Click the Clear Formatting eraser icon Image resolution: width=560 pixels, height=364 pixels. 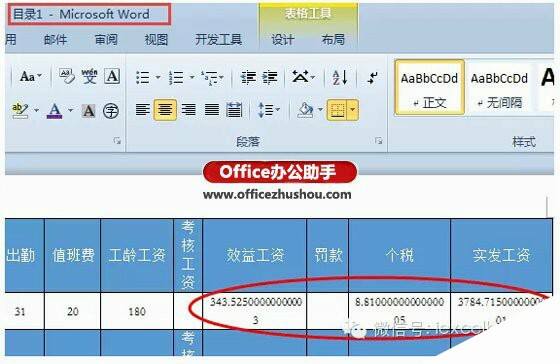pyautogui.click(x=66, y=76)
